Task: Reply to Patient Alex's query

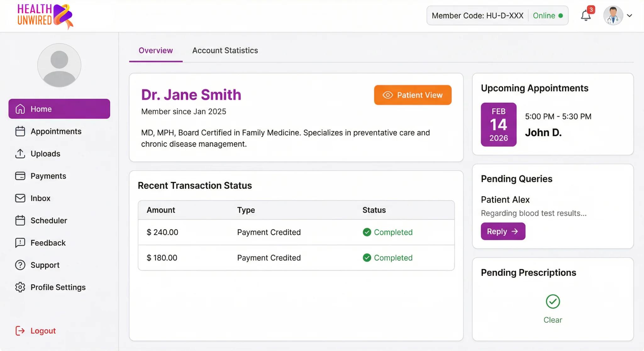Action: tap(502, 231)
